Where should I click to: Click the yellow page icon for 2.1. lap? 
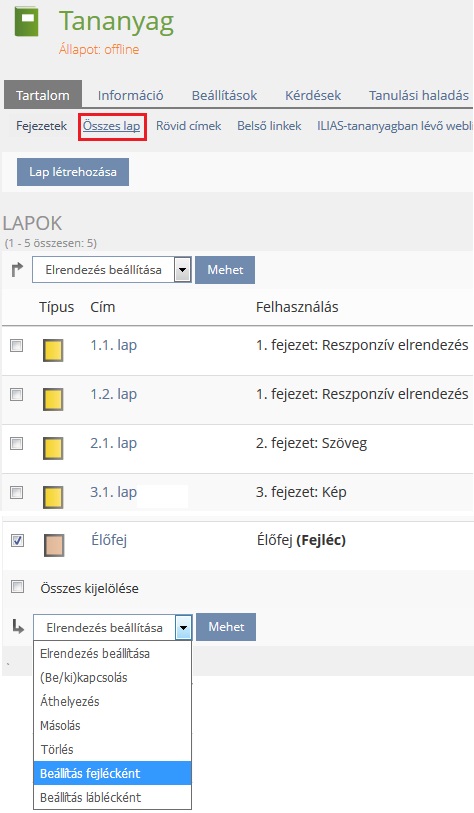(x=53, y=448)
